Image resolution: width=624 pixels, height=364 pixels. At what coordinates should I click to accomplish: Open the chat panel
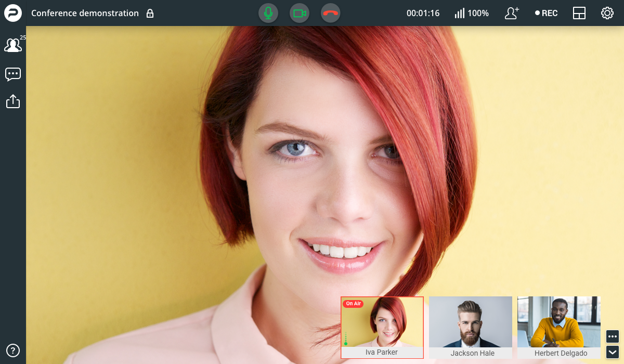pyautogui.click(x=13, y=74)
